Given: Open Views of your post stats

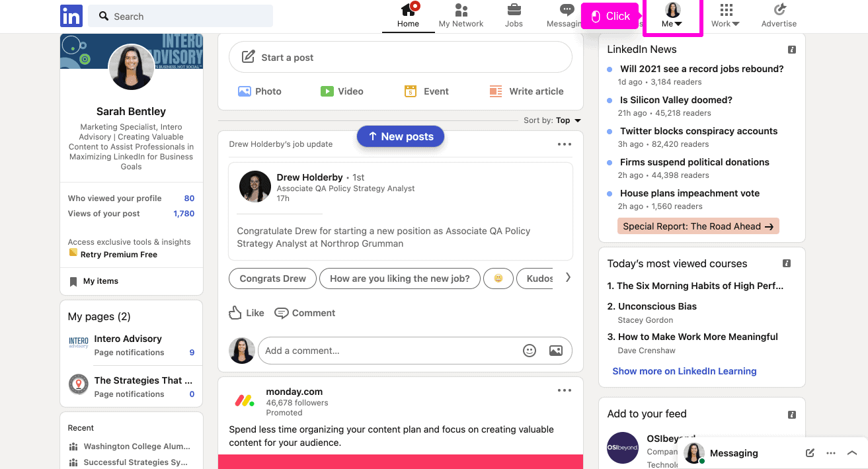Looking at the screenshot, I should click(131, 214).
